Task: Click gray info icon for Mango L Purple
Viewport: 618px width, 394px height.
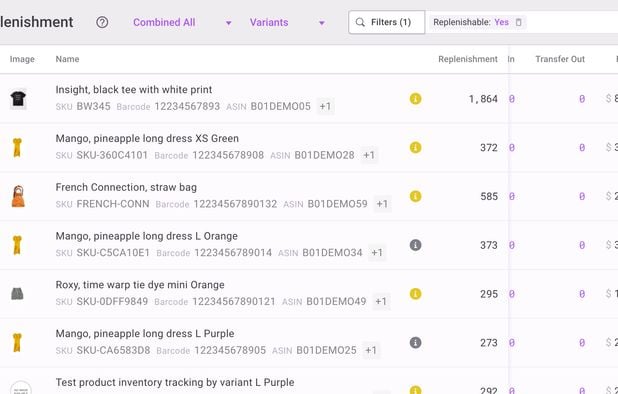Action: coord(415,343)
